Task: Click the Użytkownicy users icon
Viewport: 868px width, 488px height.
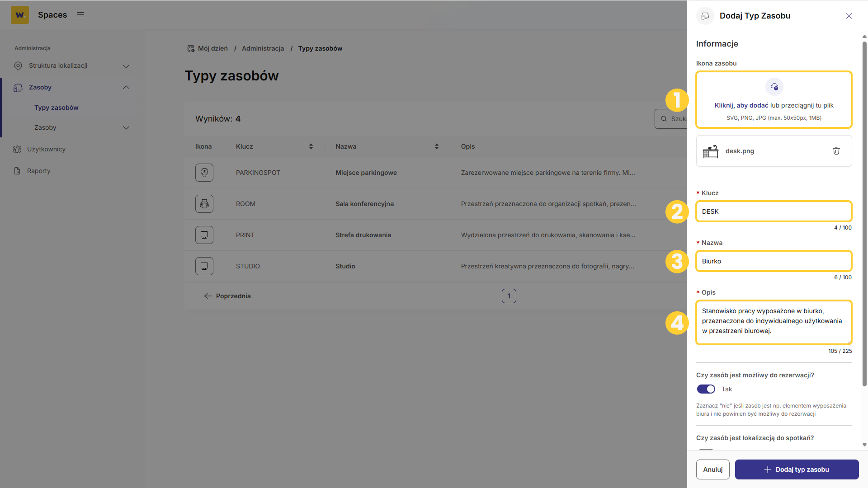Action: [17, 149]
